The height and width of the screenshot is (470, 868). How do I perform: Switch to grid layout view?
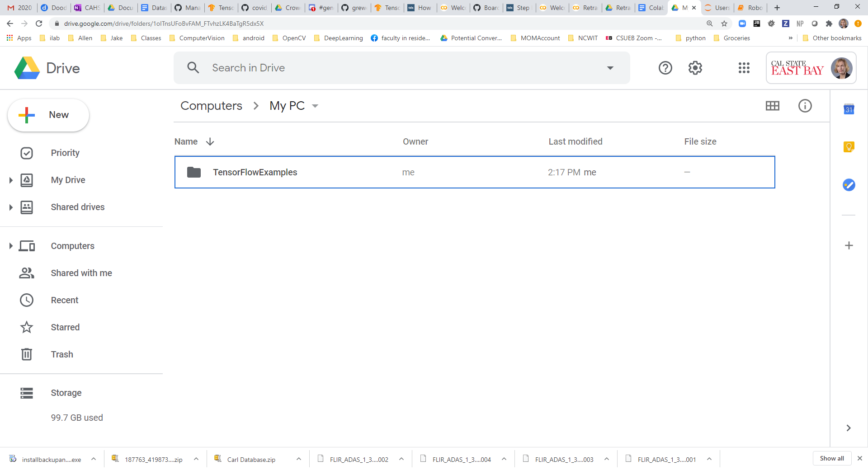pos(772,106)
